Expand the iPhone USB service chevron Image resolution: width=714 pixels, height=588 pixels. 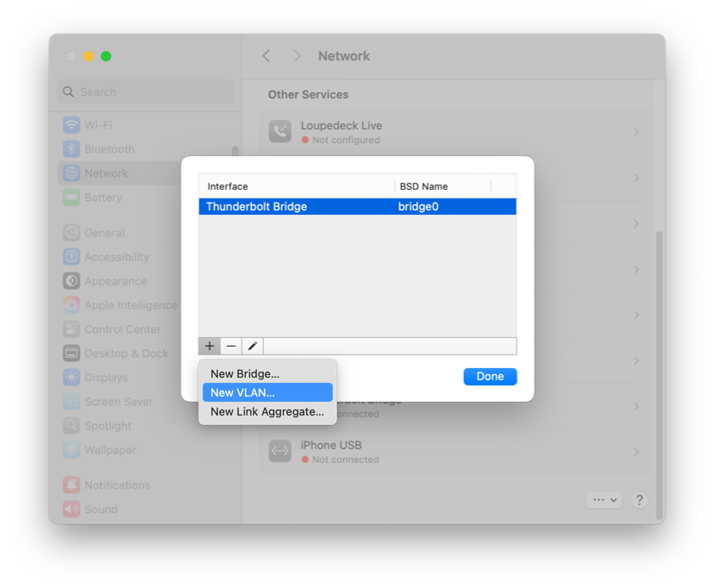(636, 452)
